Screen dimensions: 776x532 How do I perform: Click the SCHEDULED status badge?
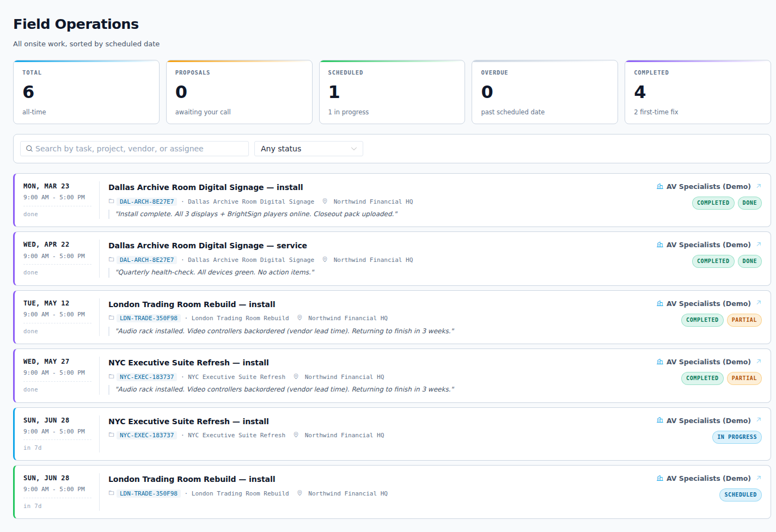click(740, 495)
